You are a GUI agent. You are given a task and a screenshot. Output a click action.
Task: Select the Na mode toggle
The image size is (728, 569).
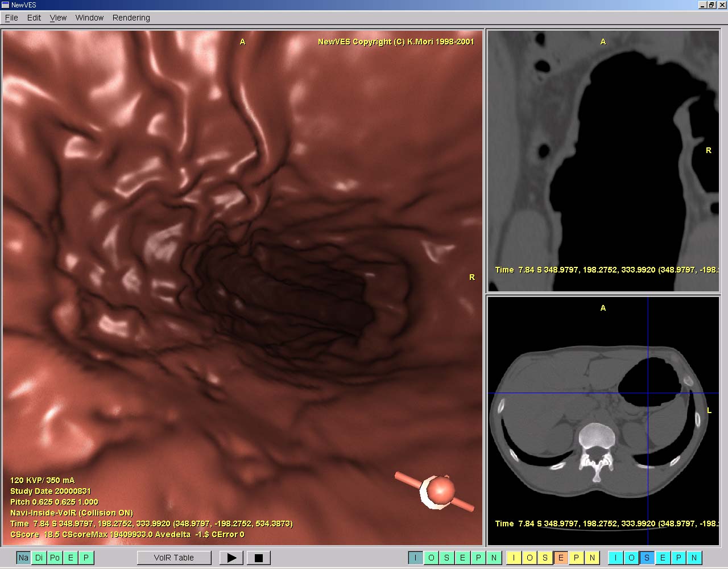coord(23,558)
